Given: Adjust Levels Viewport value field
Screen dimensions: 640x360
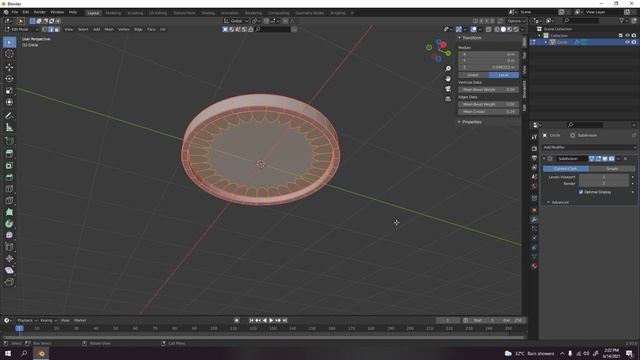Looking at the screenshot, I should 604,177.
